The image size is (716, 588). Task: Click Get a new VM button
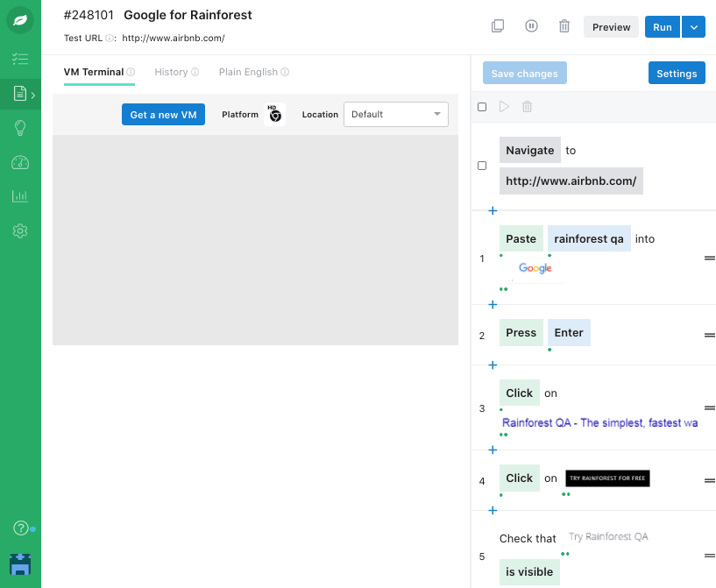(x=163, y=114)
